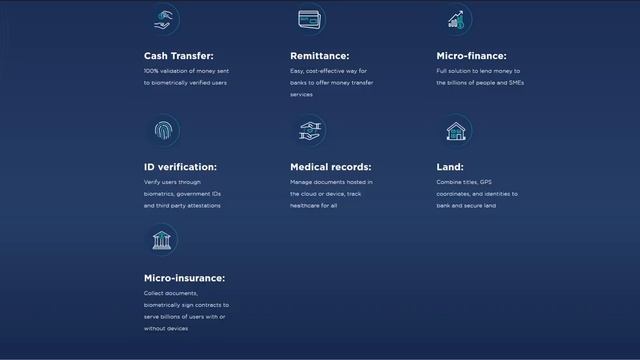Click the 'Combine titles, GPS coordinates' description
Viewport: 640px width, 360px height.
pyautogui.click(x=477, y=194)
